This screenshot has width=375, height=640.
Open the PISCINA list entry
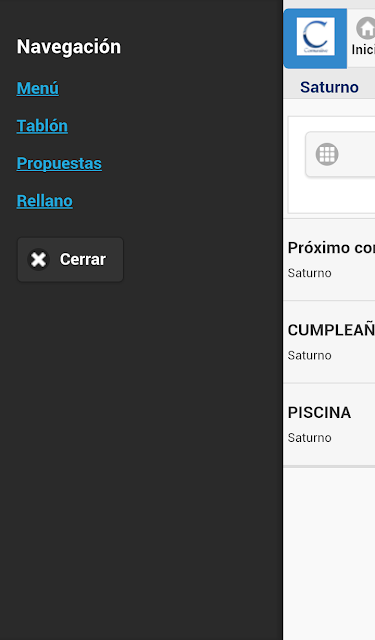click(329, 424)
